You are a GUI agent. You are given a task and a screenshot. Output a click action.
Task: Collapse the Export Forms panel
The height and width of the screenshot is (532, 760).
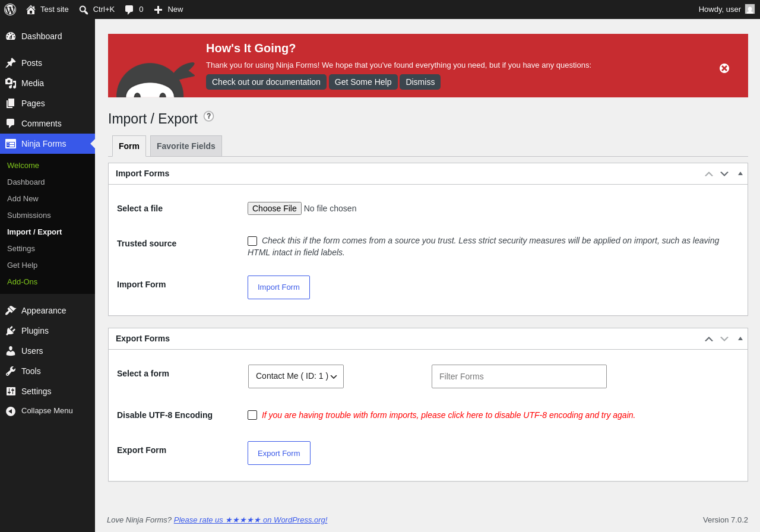(x=740, y=338)
